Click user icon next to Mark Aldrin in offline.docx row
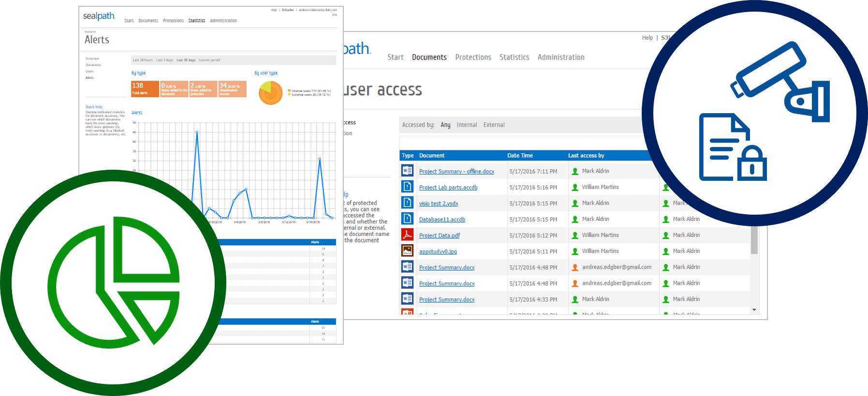 575,171
